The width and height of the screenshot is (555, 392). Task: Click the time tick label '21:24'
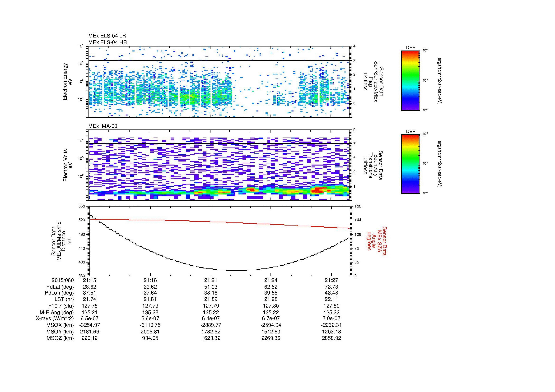(x=271, y=280)
